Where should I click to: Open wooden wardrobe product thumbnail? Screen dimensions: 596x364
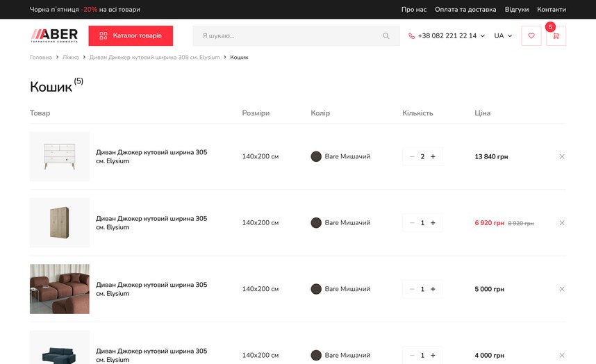pos(60,223)
